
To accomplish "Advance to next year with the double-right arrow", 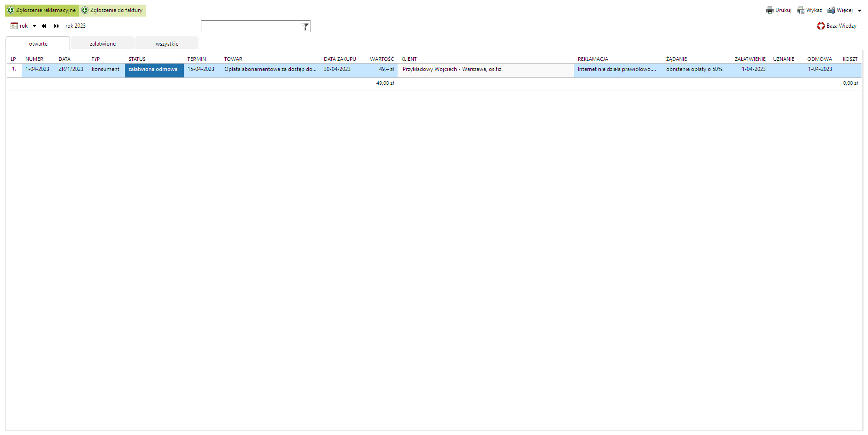I will (56, 26).
